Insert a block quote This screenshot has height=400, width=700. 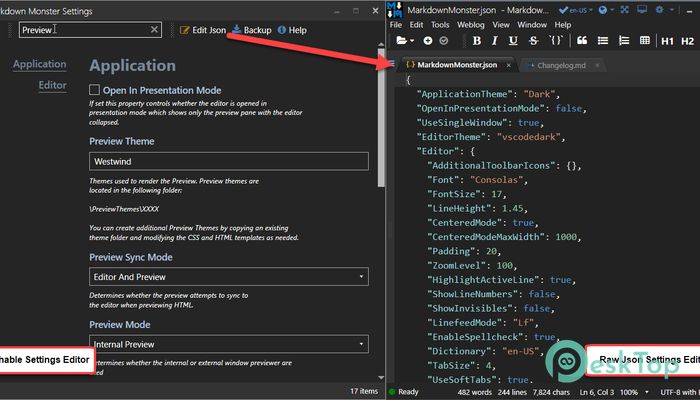click(582, 41)
